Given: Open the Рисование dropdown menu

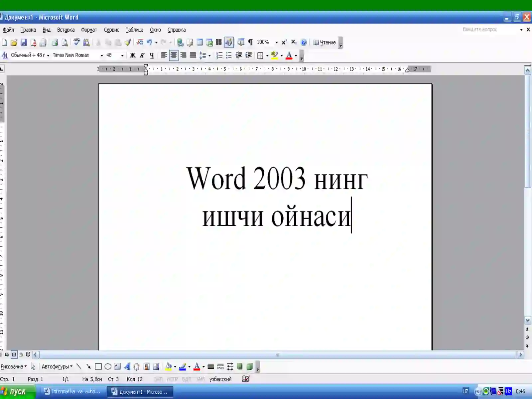Looking at the screenshot, I should 14,367.
